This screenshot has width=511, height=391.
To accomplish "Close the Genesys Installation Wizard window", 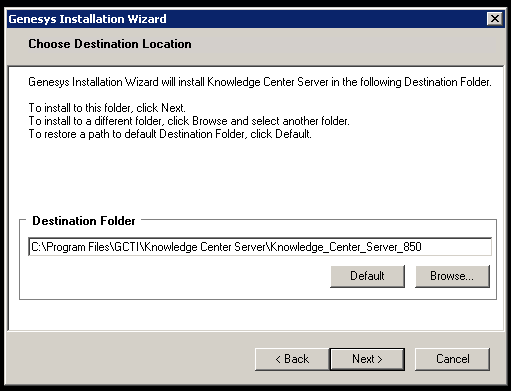I will [495, 19].
